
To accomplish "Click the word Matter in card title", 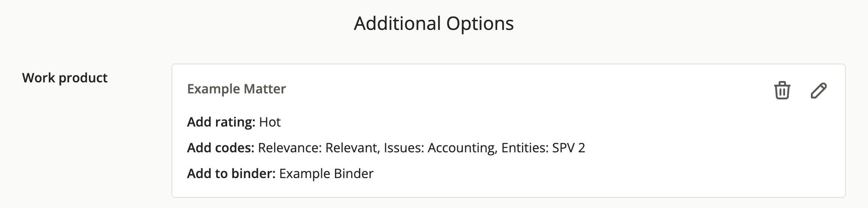I will click(265, 89).
